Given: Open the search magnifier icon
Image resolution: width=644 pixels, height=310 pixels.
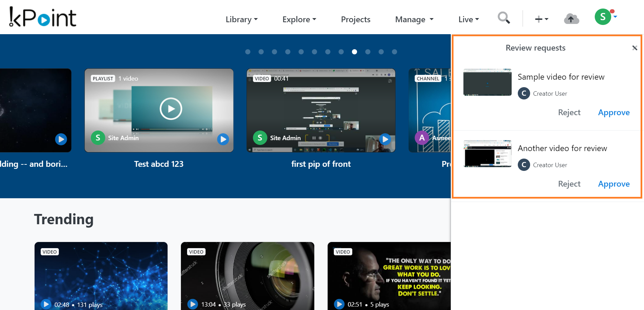Looking at the screenshot, I should (x=503, y=18).
